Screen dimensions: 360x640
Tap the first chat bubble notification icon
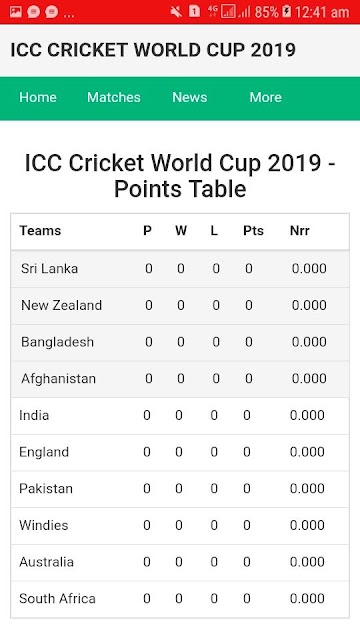point(33,12)
